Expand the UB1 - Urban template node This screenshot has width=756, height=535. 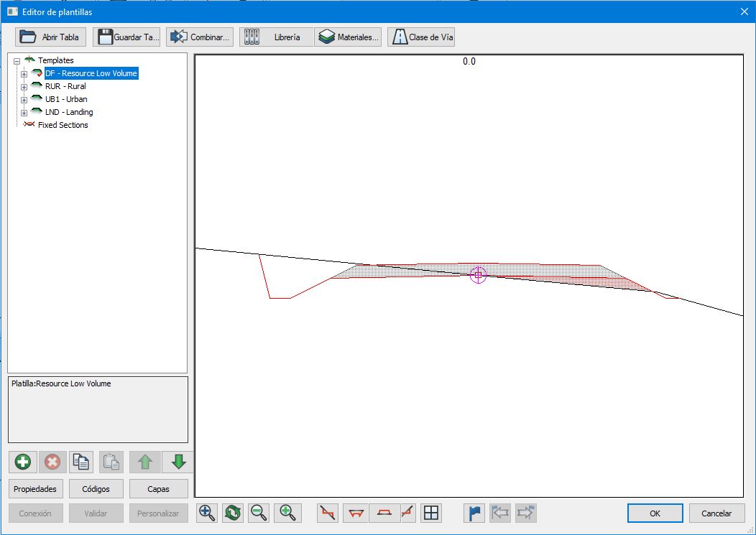coord(24,100)
